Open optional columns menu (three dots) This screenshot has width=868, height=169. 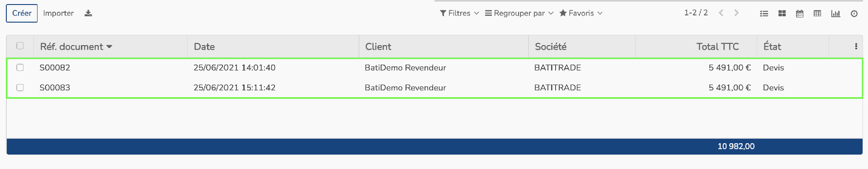856,46
